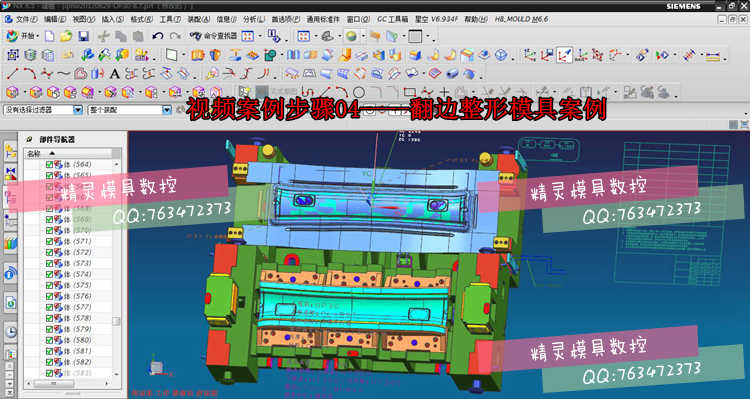Expand the dropdown next to datum plane icon
Screen dimensions: 750x399
(183, 55)
